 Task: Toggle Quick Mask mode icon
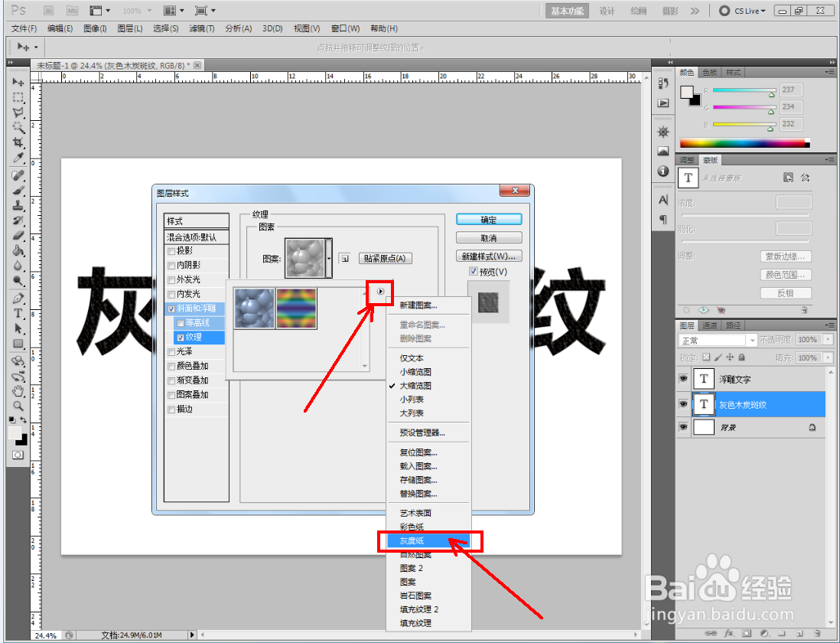point(18,455)
